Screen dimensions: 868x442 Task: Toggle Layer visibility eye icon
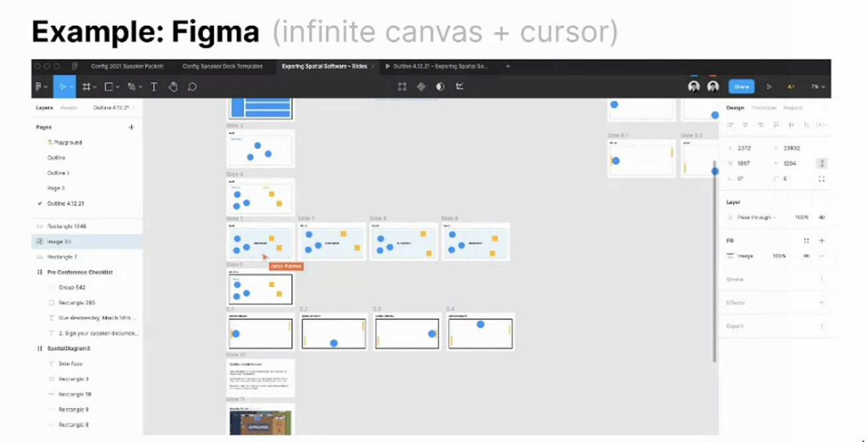pos(822,217)
